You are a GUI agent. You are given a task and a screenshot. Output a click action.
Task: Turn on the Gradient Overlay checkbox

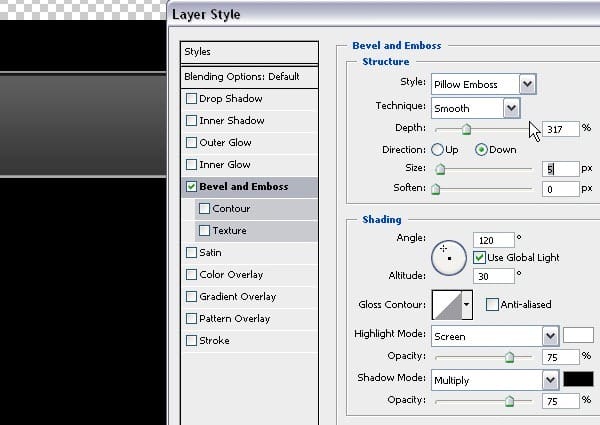point(191,297)
